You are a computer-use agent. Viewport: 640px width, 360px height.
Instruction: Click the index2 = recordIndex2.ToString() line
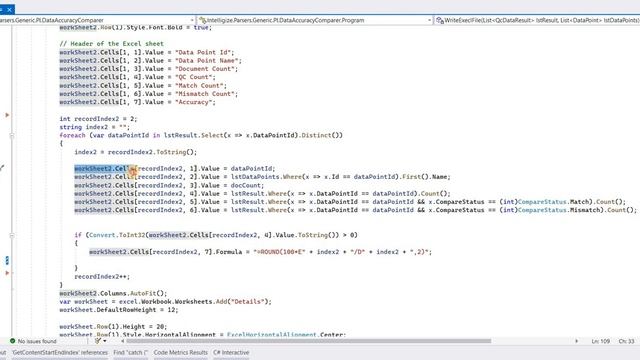point(136,152)
